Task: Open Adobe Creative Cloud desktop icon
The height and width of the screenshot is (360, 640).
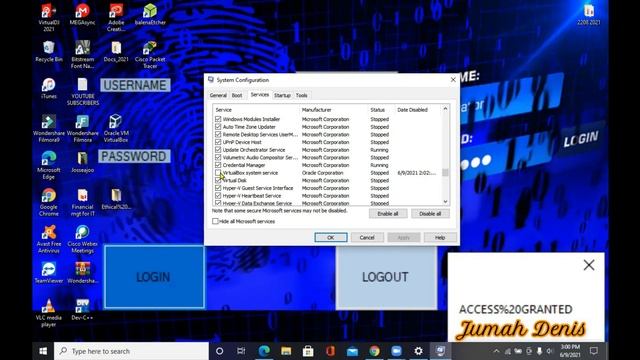Action: tap(116, 17)
